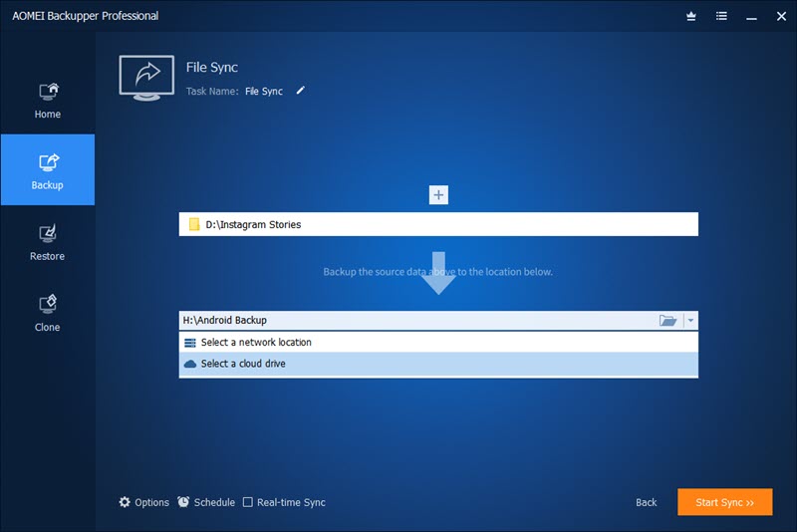The image size is (797, 532).
Task: Add a source folder with the plus button
Action: (438, 194)
